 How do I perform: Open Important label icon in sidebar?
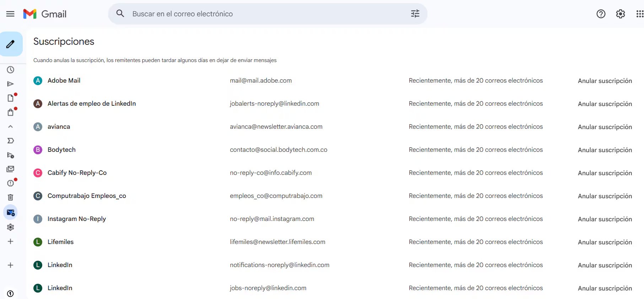coord(11,140)
